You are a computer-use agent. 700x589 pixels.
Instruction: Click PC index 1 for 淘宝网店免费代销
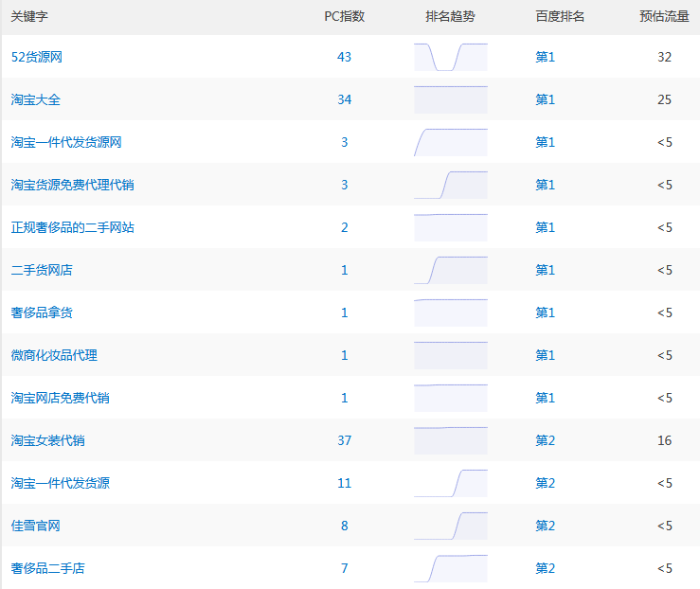click(x=344, y=398)
